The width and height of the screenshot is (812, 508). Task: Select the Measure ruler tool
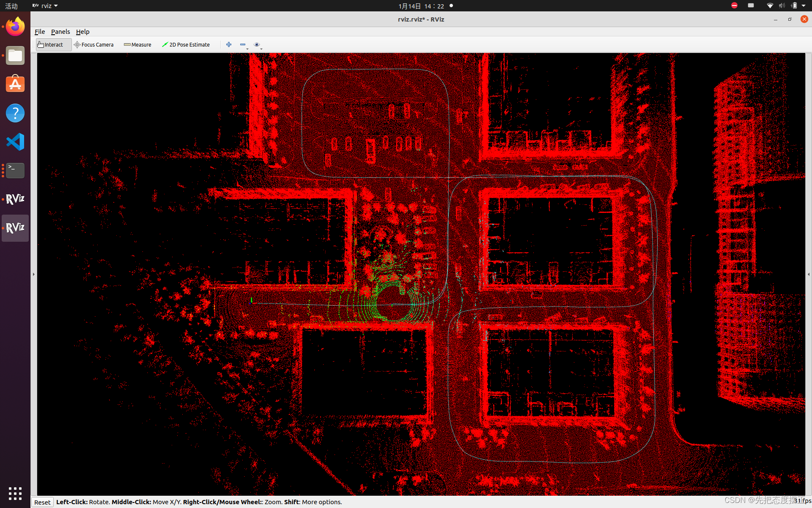(x=137, y=44)
